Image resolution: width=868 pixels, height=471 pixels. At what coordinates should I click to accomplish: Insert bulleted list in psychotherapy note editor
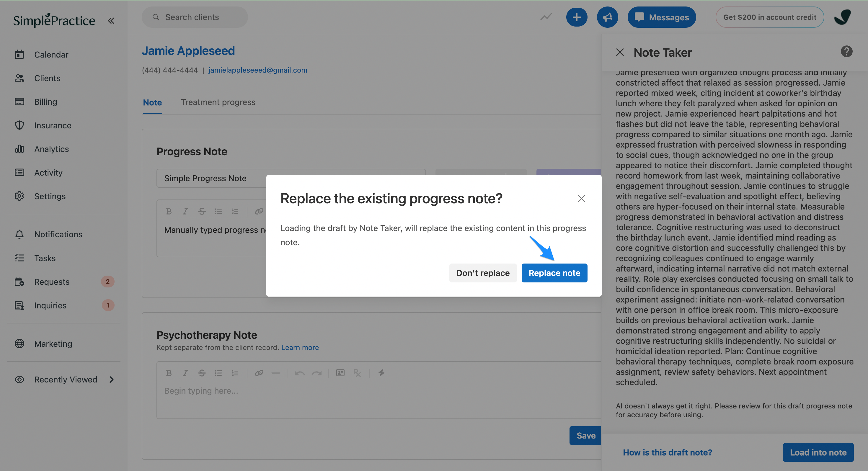pos(218,373)
